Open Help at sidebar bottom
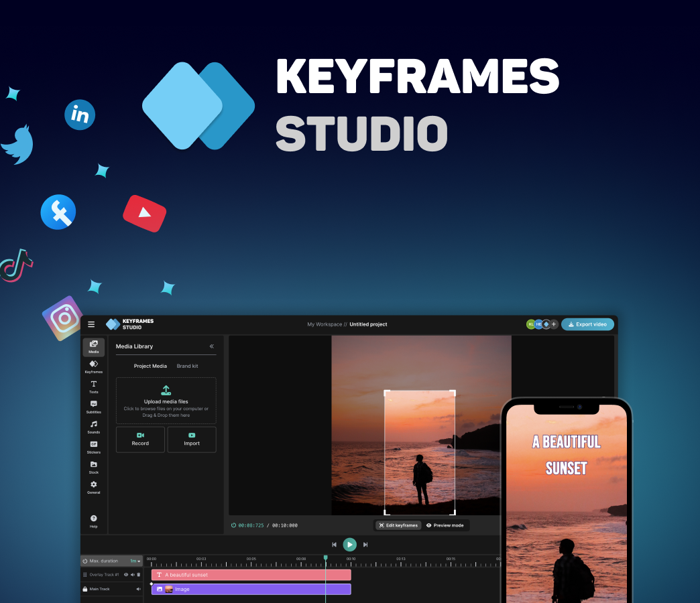Screen dimensions: 700x603 click(94, 521)
